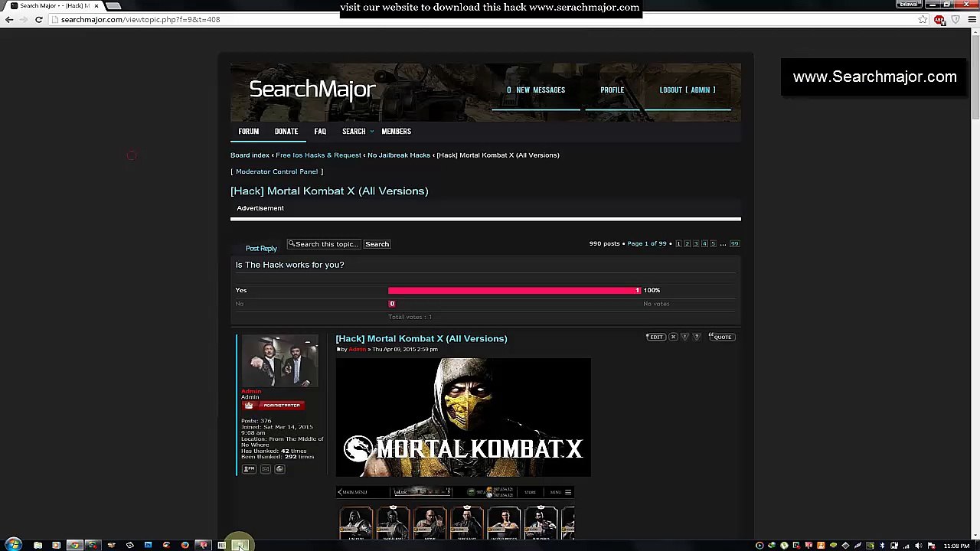980x551 pixels.
Task: Go to the Forum tab
Action: coord(248,132)
